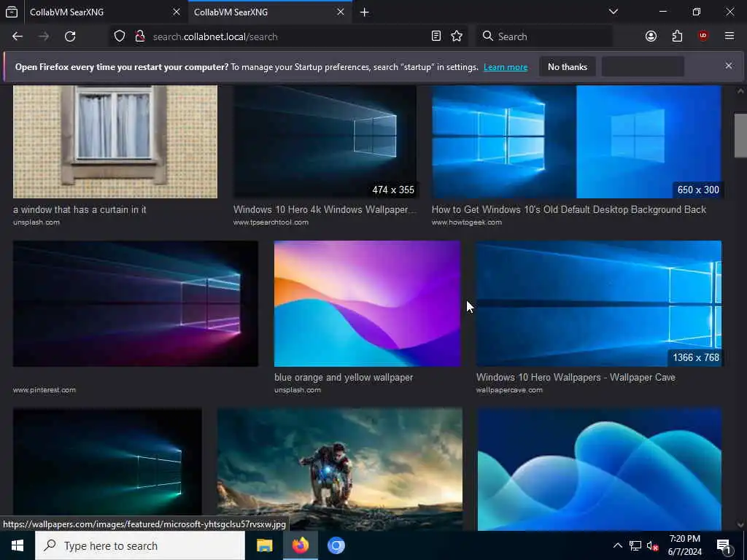Open the Firefox View button in tab bar
The width and height of the screenshot is (747, 560).
(12, 12)
